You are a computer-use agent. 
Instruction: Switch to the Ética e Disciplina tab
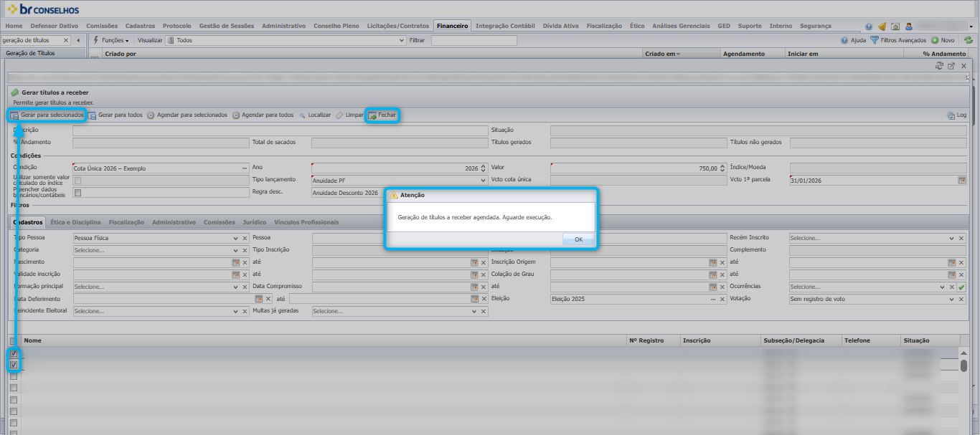[x=75, y=222]
